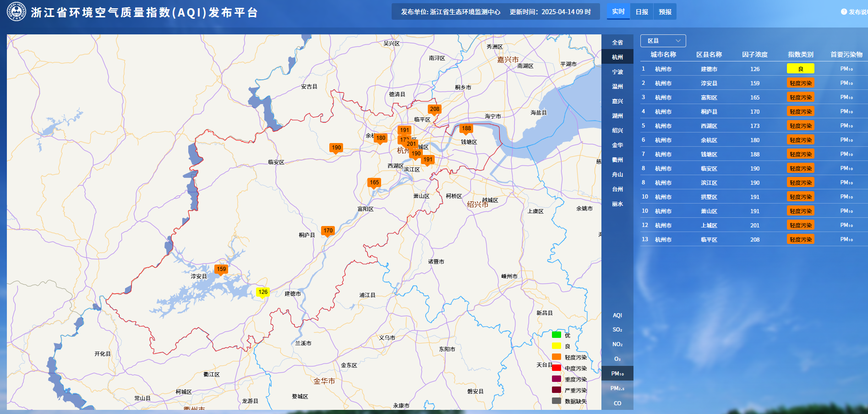Viewport: 868px width, 414px height.
Task: Click the green 优 legend swatch
Action: click(x=557, y=335)
